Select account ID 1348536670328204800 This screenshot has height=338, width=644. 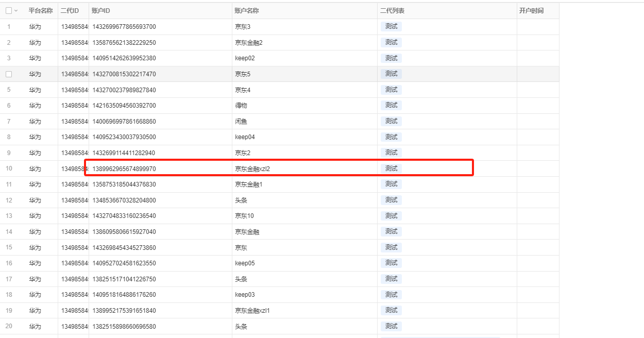pyautogui.click(x=124, y=200)
